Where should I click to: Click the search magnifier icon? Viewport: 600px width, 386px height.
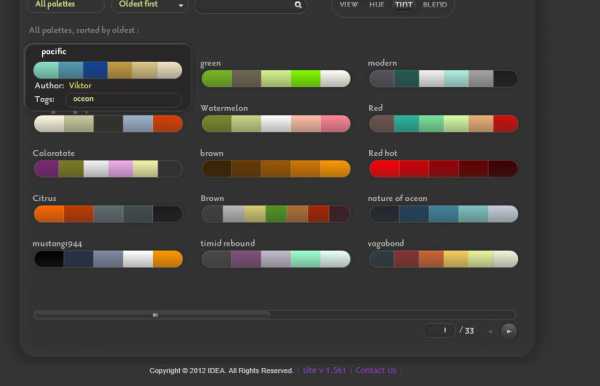298,5
